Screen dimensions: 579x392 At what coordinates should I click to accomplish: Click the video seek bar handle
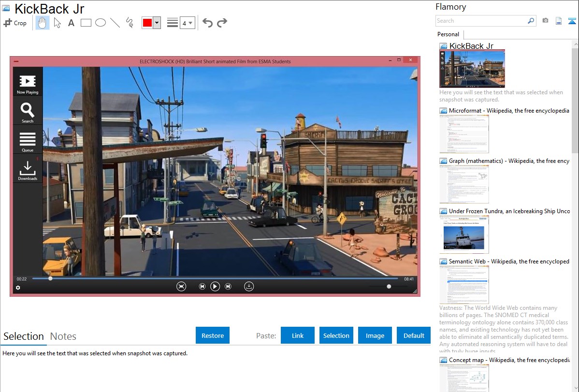coord(51,278)
